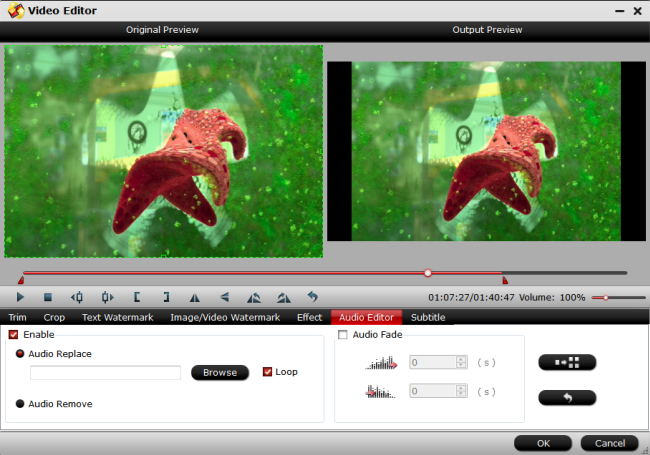Select the Audio Replace radio button
The height and width of the screenshot is (455, 650).
19,353
